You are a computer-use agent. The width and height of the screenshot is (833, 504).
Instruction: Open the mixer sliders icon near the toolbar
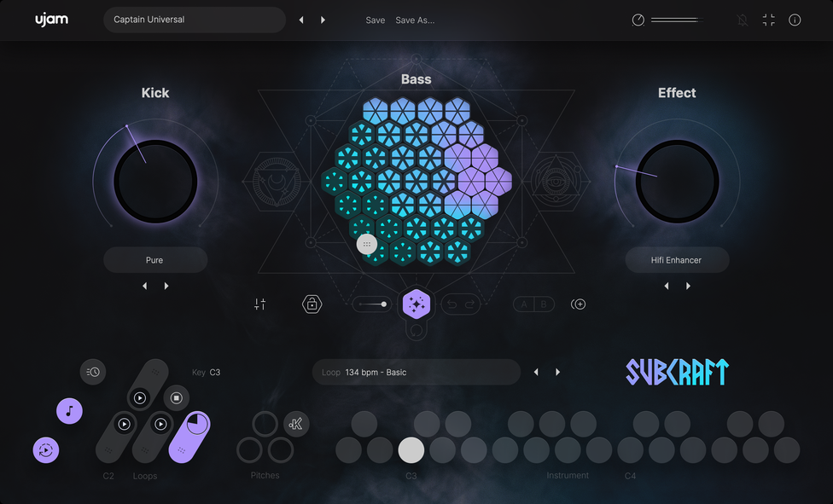coord(260,304)
